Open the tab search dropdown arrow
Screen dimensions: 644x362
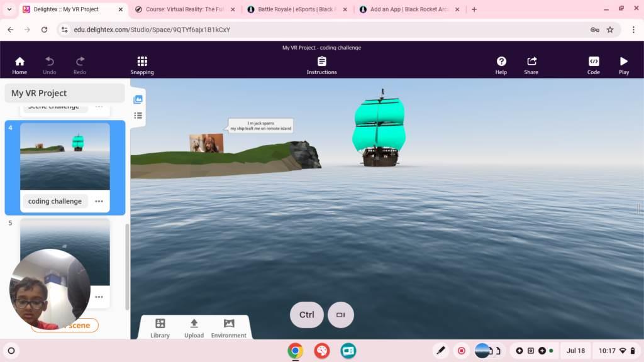coord(9,9)
